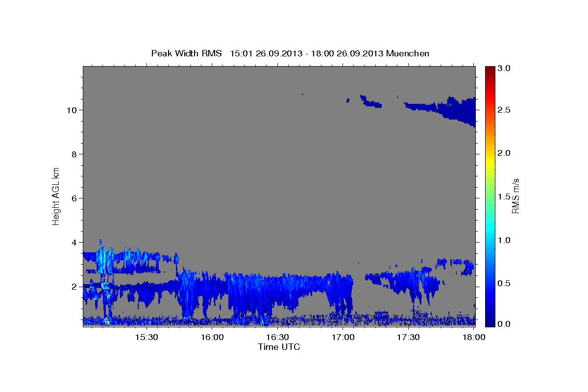Click the 'Muenchen' location in the title
The width and height of the screenshot is (588, 392).
[x=408, y=53]
